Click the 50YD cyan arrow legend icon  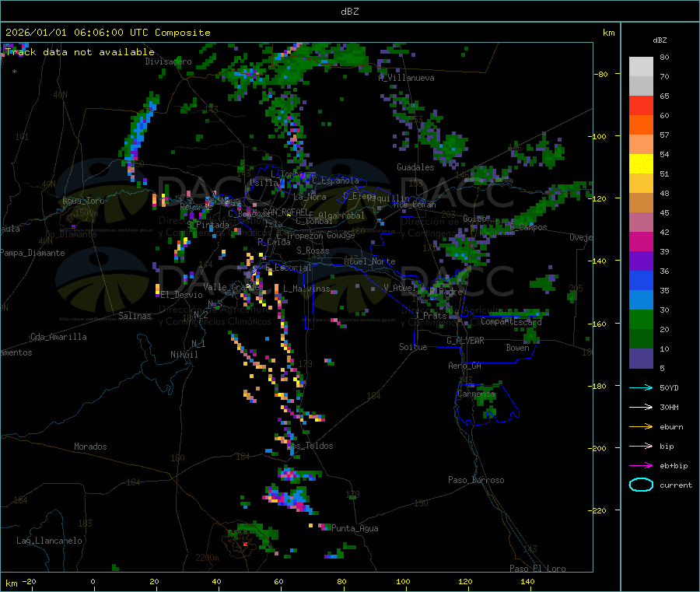pyautogui.click(x=641, y=387)
